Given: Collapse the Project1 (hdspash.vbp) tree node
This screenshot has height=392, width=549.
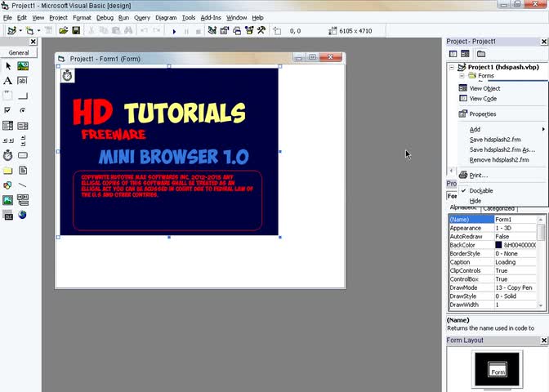Looking at the screenshot, I should (452, 67).
